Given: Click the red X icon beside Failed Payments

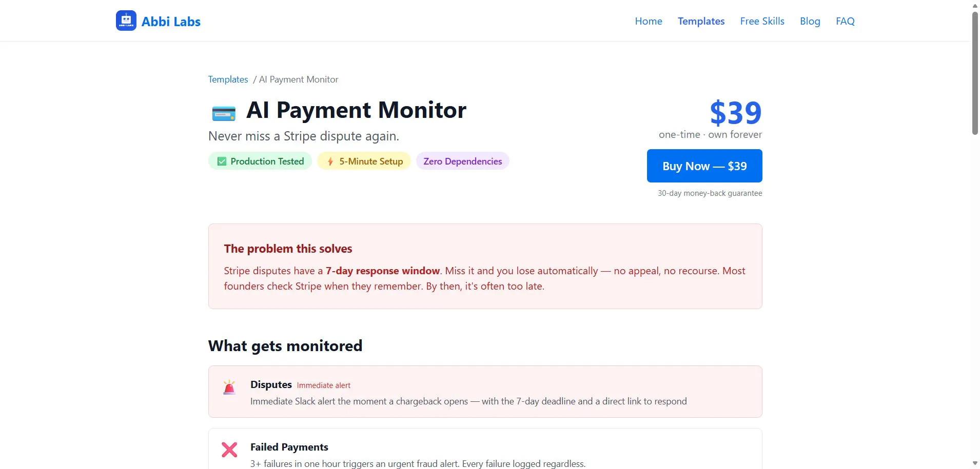Looking at the screenshot, I should pyautogui.click(x=229, y=450).
